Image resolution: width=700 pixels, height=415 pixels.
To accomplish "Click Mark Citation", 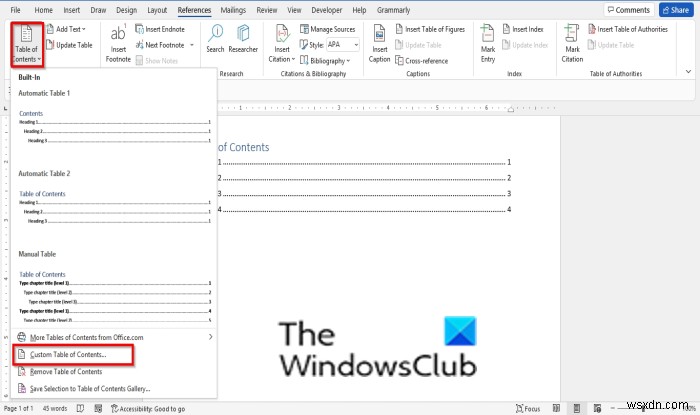I will click(x=572, y=43).
